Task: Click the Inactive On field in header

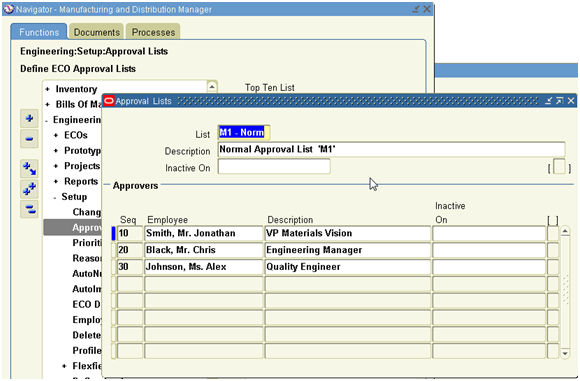Action: pyautogui.click(x=274, y=166)
